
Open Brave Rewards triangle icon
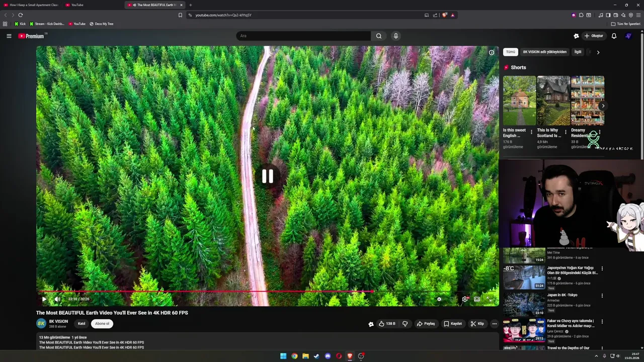452,15
